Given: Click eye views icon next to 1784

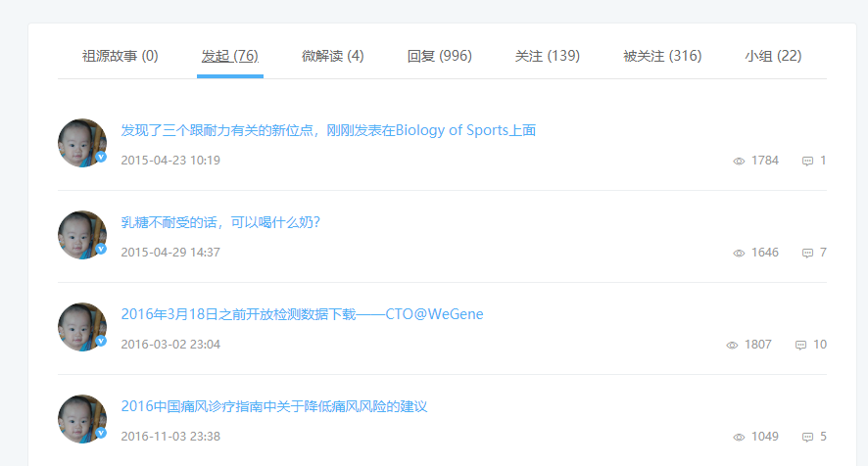Looking at the screenshot, I should [x=739, y=162].
